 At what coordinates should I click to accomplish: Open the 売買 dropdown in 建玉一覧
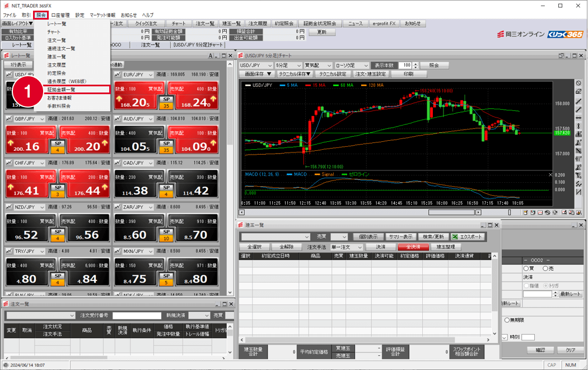click(339, 237)
